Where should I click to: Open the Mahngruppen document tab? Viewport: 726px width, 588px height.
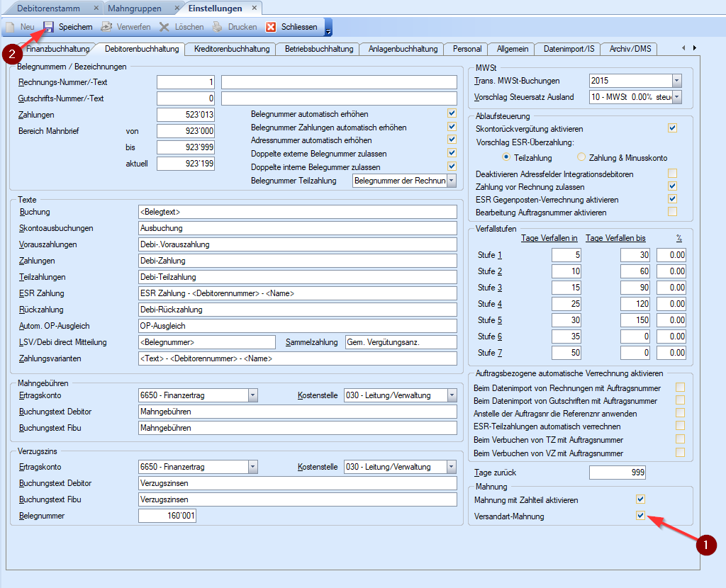coord(134,9)
